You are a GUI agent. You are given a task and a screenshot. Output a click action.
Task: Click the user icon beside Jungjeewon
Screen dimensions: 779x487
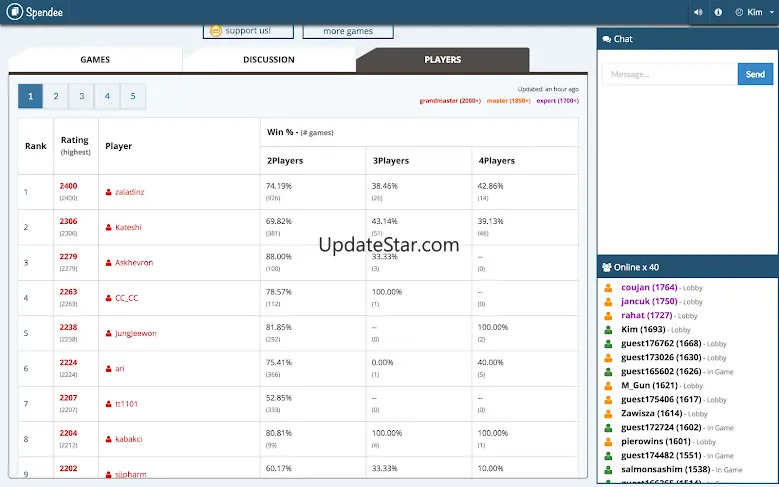tap(108, 334)
